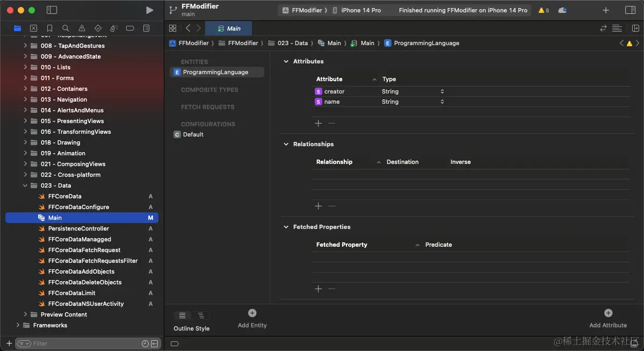The height and width of the screenshot is (351, 644).
Task: Switch to hierarchical outline style
Action: 201,316
